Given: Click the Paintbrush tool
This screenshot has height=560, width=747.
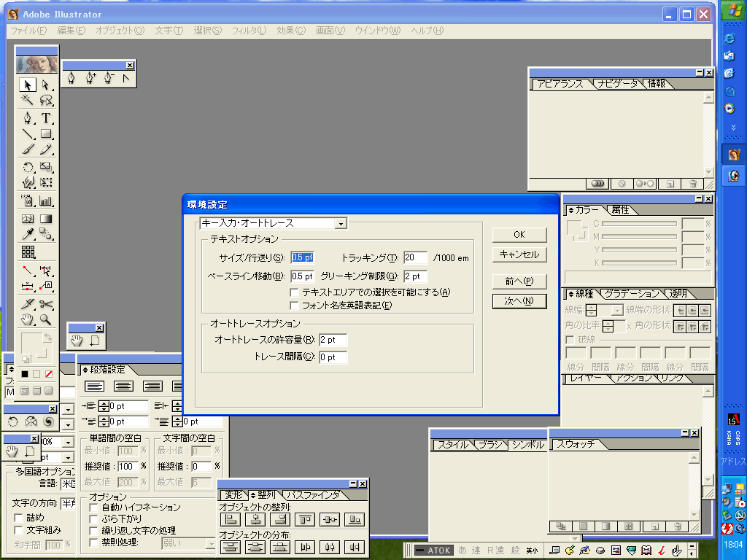Looking at the screenshot, I should (28, 151).
